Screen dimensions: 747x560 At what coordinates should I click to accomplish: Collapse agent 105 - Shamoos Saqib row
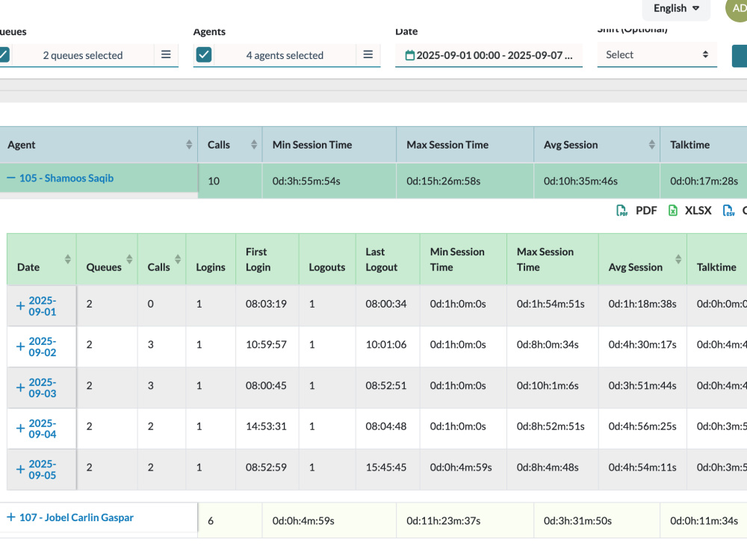click(10, 178)
